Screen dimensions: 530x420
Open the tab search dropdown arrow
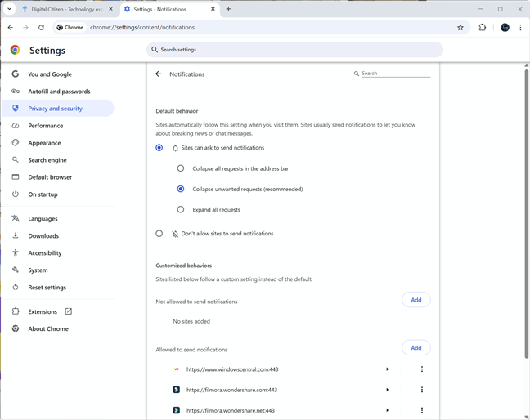[10, 9]
